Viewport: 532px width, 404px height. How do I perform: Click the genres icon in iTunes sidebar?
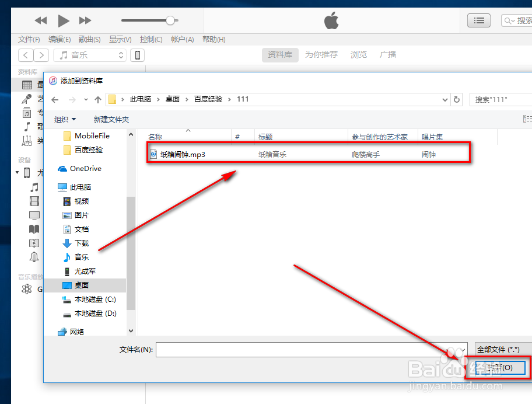tap(27, 141)
